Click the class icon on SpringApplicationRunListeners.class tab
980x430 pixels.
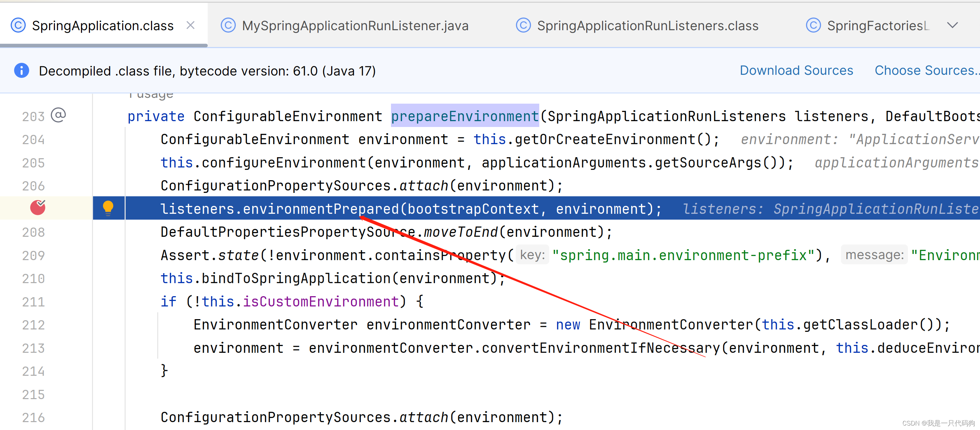pos(523,25)
